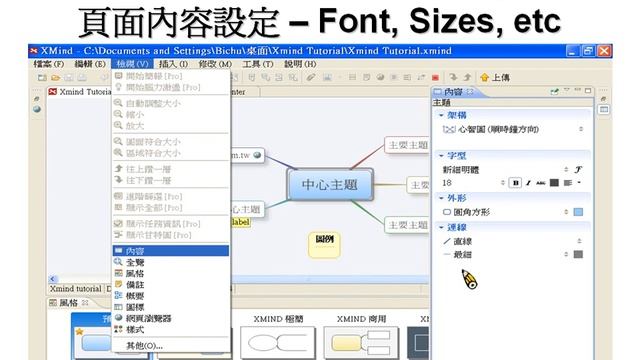Click the globe hyperlink icon on topic
The width and height of the screenshot is (640, 360).
click(257, 155)
